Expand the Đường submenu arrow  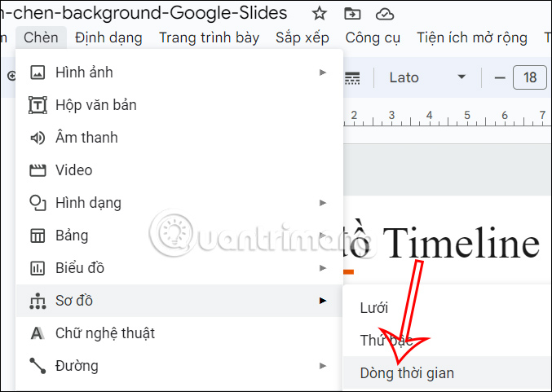click(x=322, y=366)
